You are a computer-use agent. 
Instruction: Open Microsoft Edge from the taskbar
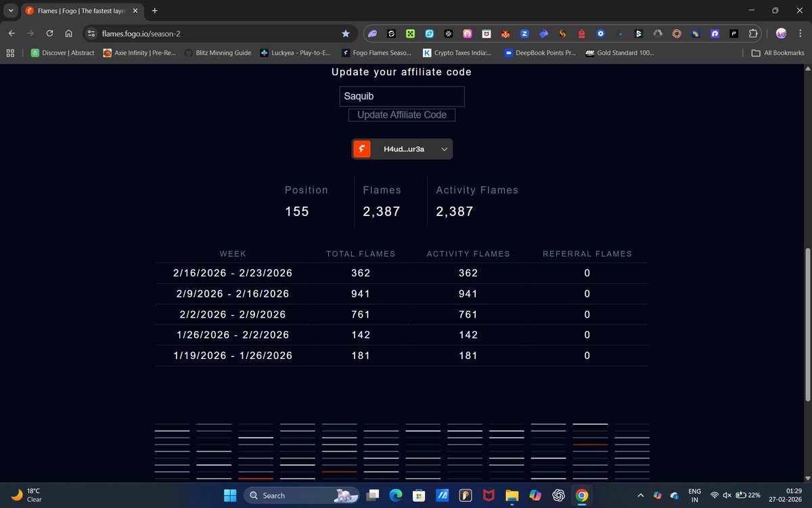pos(397,495)
